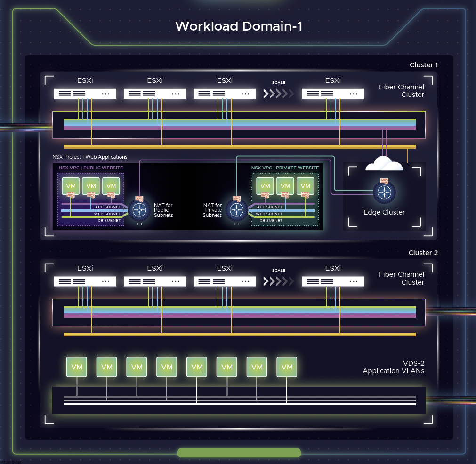The image size is (476, 464).
Task: Click 'WEB SUBNET' in the Private Website VPC
Action: [269, 214]
